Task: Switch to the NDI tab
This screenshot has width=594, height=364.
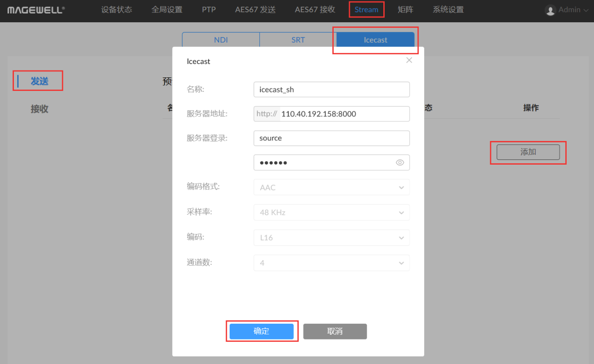Action: [221, 40]
